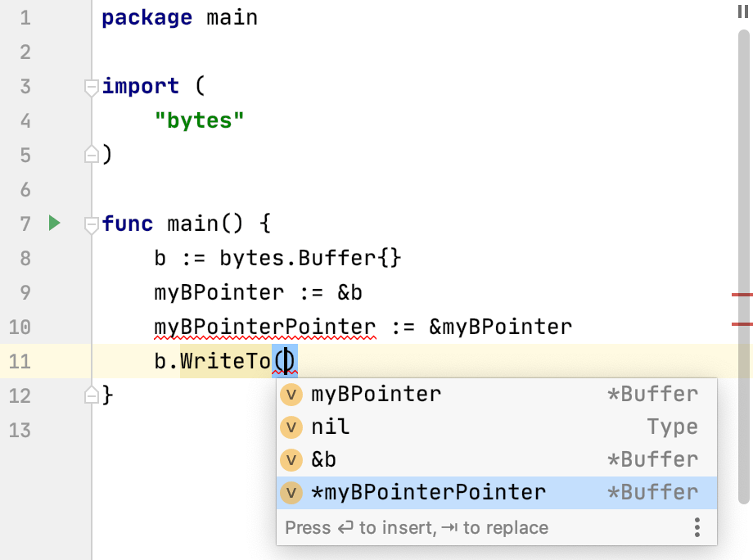The height and width of the screenshot is (560, 753).
Task: Click func keyword on line 7
Action: pyautogui.click(x=127, y=224)
